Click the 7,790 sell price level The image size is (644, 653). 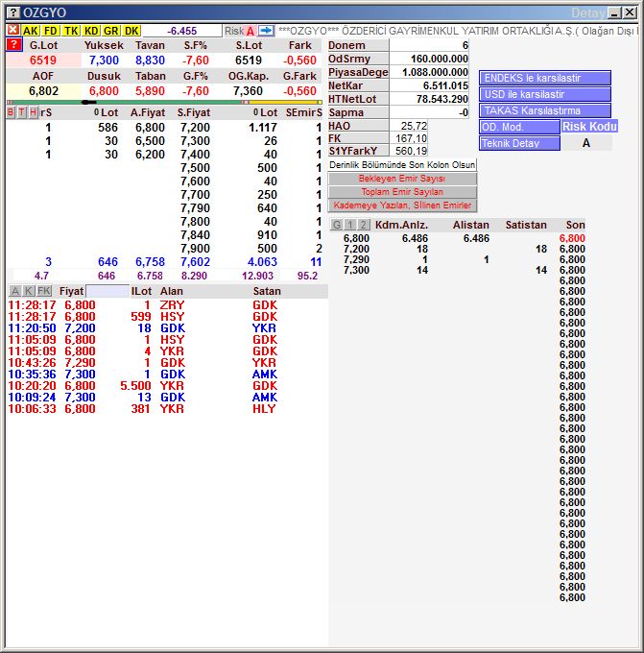click(x=195, y=208)
